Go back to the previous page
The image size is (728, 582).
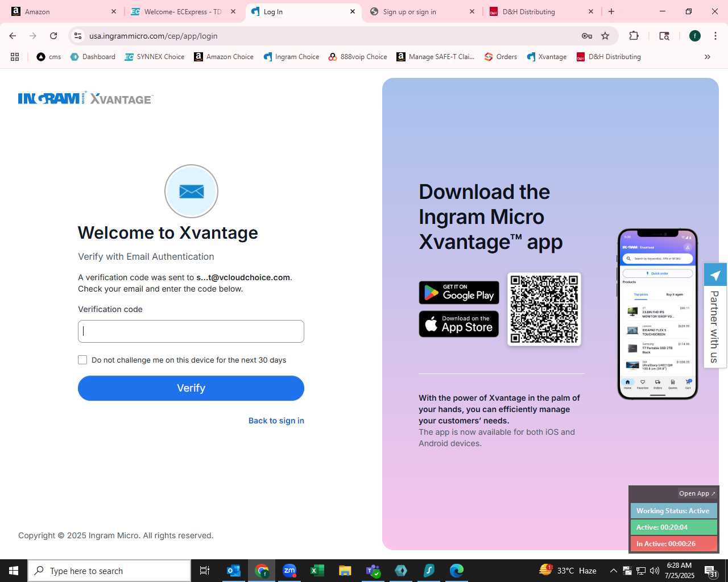coord(13,36)
